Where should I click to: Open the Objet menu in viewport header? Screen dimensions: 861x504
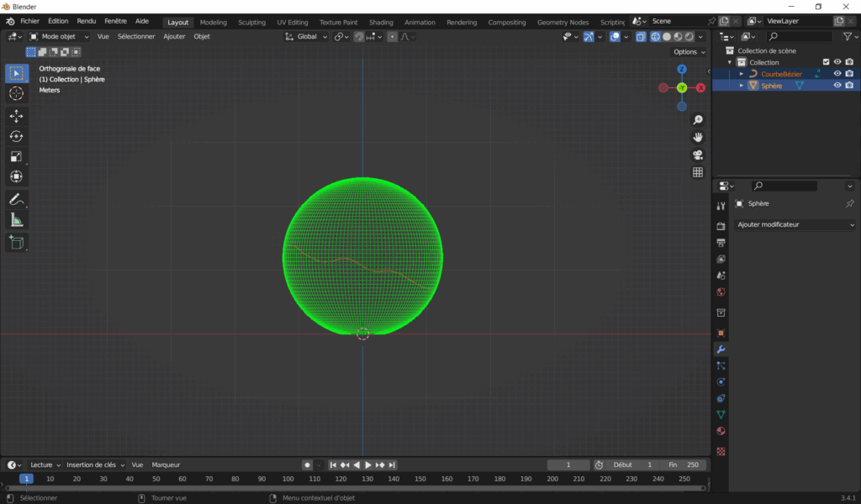pos(202,37)
